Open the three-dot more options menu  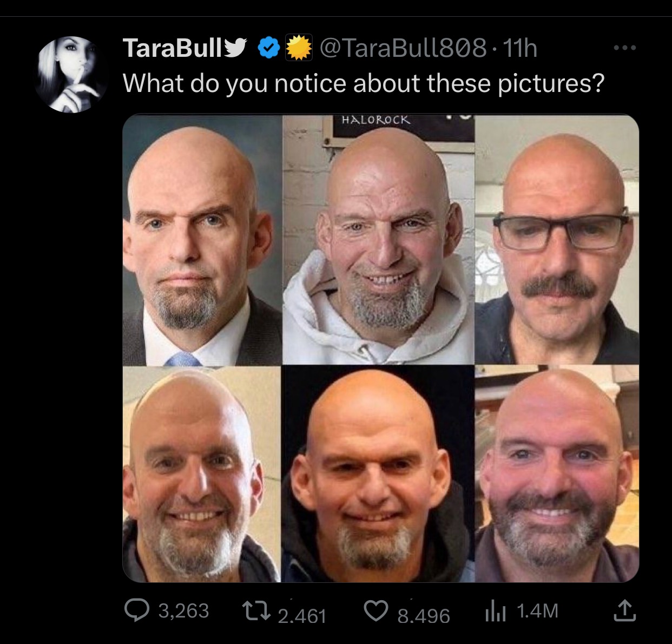click(x=625, y=48)
